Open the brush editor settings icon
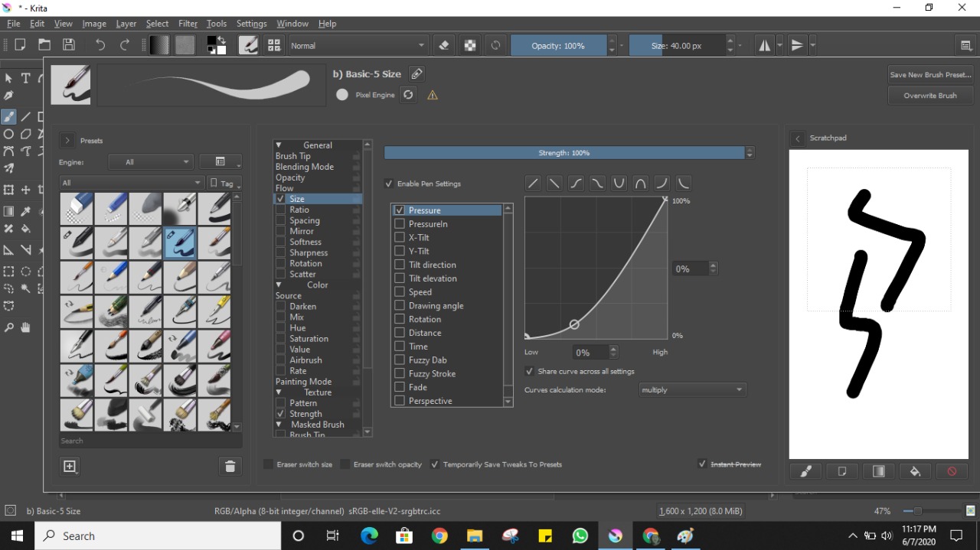Viewport: 980px width, 550px height. 248,45
